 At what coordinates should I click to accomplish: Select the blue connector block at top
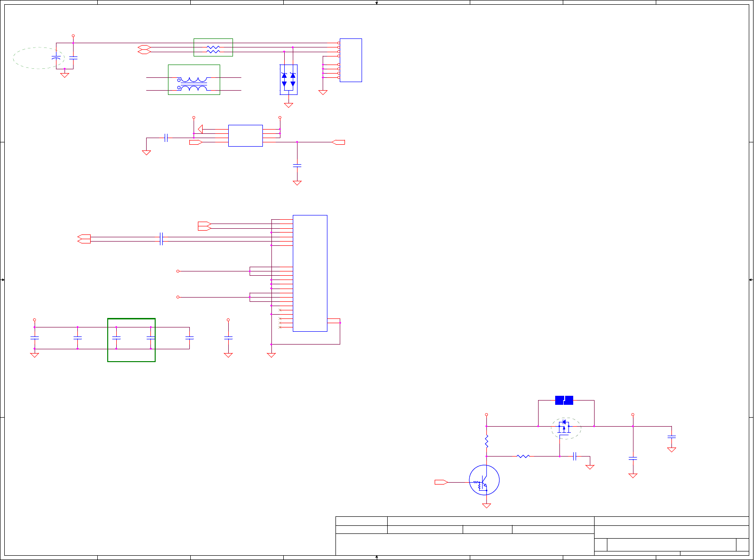pos(351,60)
